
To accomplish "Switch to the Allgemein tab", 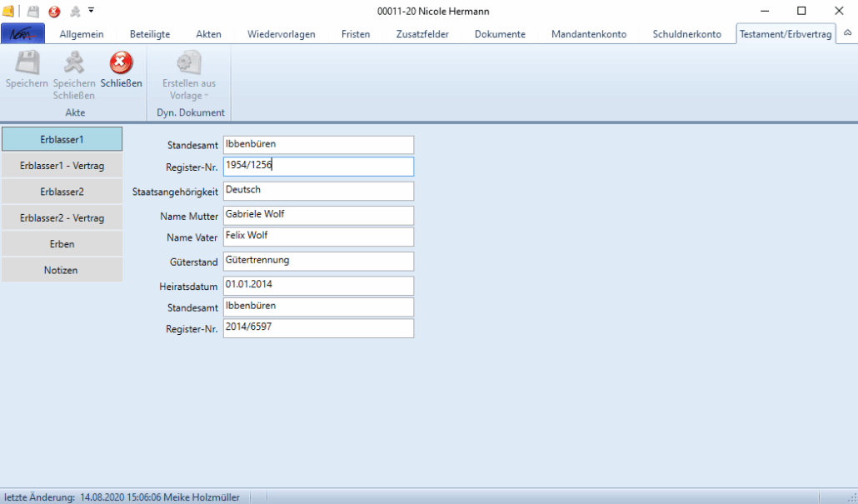I will (x=82, y=34).
